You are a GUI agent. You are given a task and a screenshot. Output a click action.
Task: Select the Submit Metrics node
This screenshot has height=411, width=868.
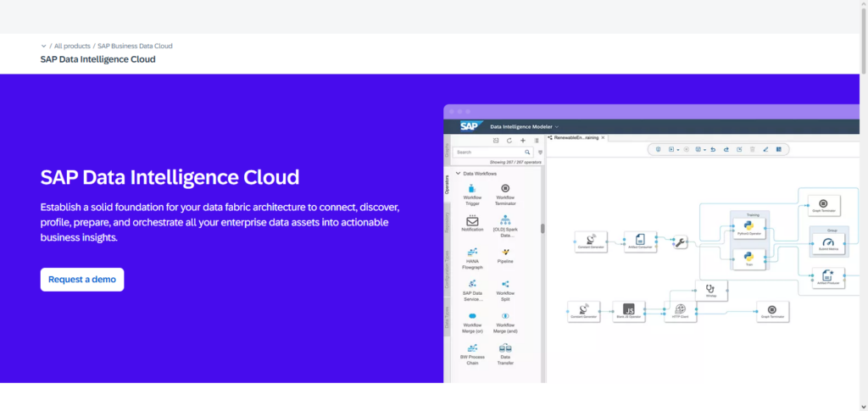point(828,243)
